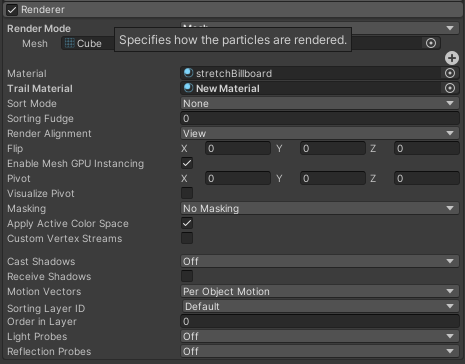Open the object picker for the Mesh field
The height and width of the screenshot is (364, 465).
click(x=431, y=43)
